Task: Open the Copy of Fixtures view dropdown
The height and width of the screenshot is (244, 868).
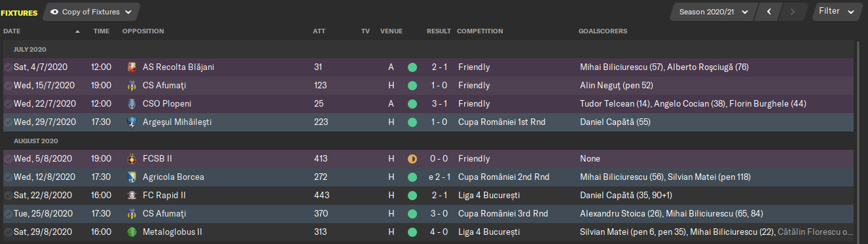Action: coord(92,12)
